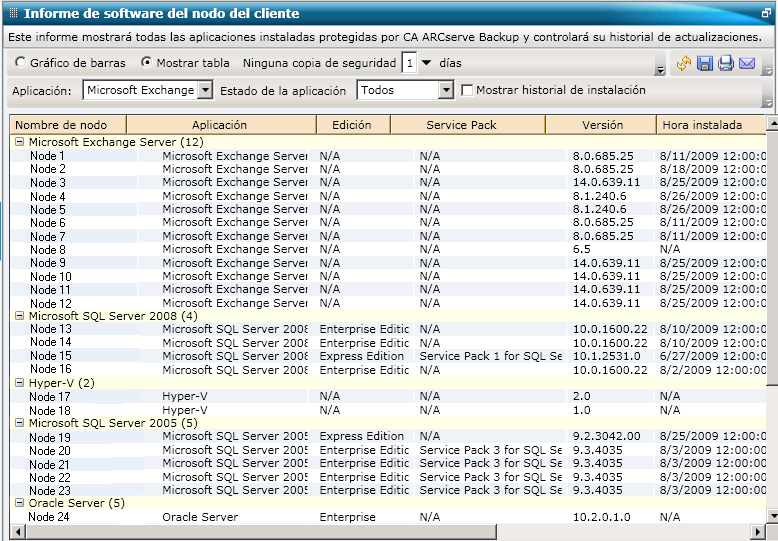This screenshot has width=778, height=541.
Task: Click the refresh report icon
Action: [x=684, y=64]
